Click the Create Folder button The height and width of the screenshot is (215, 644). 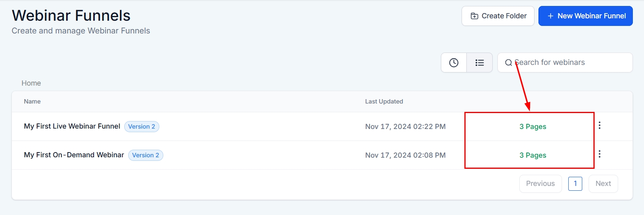click(498, 16)
